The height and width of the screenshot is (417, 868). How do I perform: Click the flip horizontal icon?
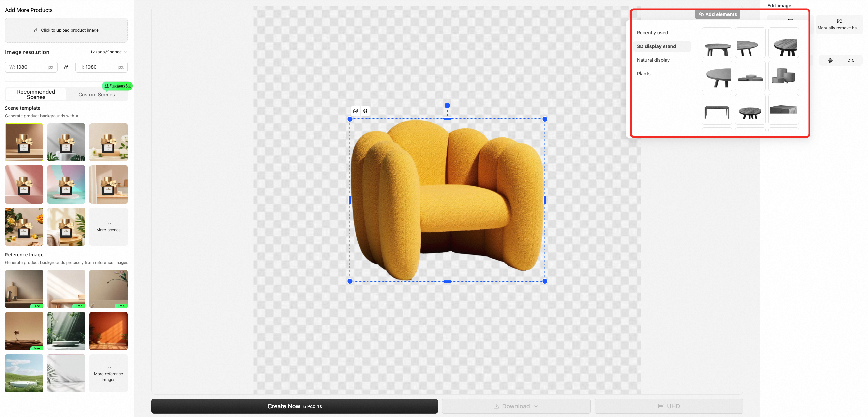click(851, 60)
